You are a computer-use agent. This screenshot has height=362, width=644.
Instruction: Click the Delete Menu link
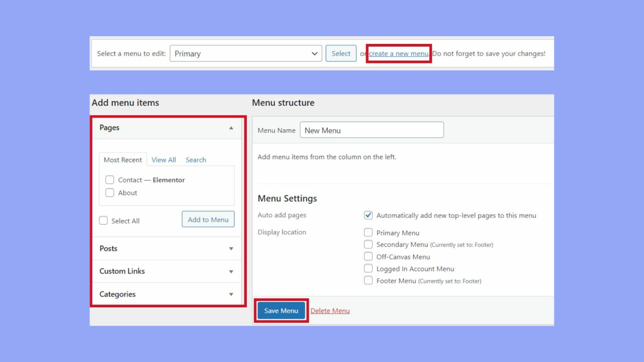pos(330,310)
